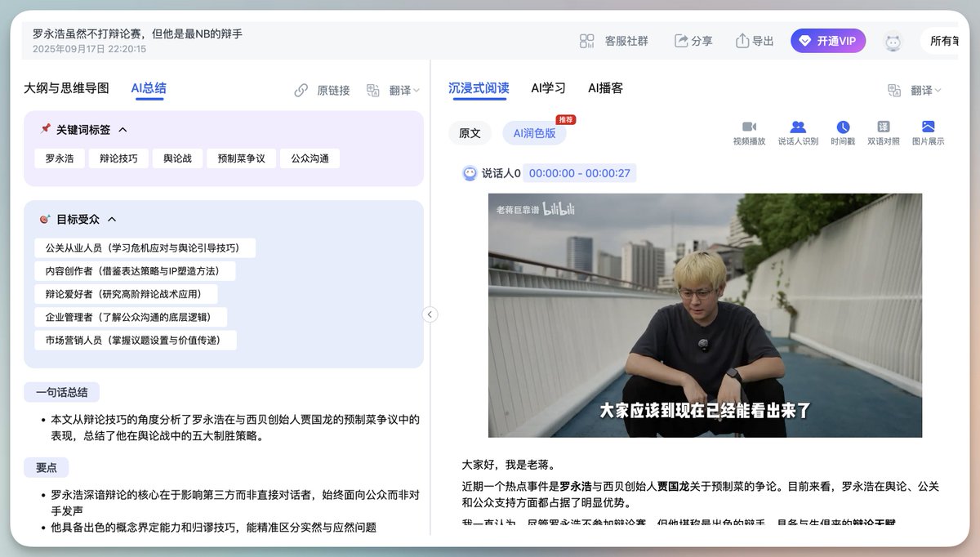The height and width of the screenshot is (557, 980).
Task: Click the 推荐 badge on AI润色版
Action: pyautogui.click(x=566, y=119)
